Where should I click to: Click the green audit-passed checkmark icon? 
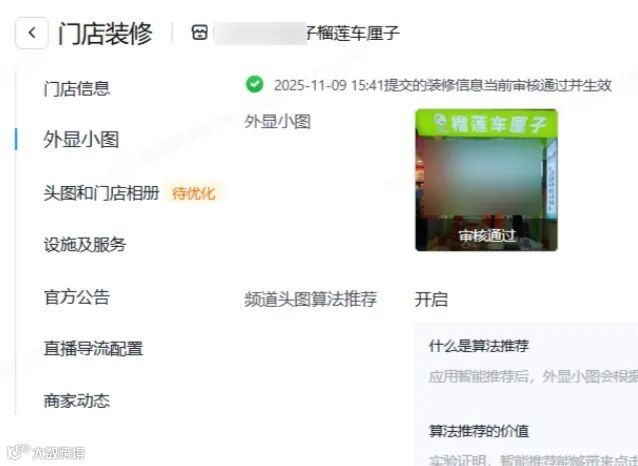255,84
